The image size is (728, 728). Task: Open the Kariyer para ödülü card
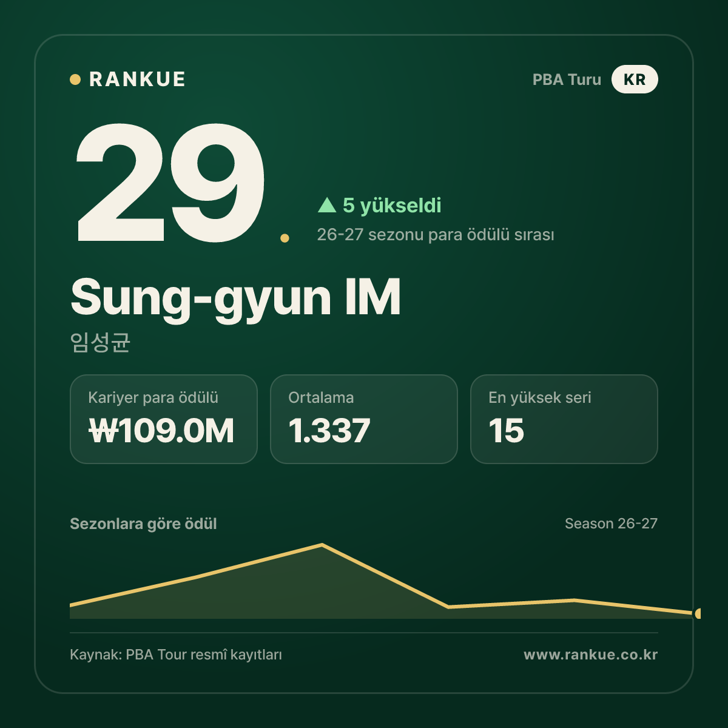pos(164,419)
